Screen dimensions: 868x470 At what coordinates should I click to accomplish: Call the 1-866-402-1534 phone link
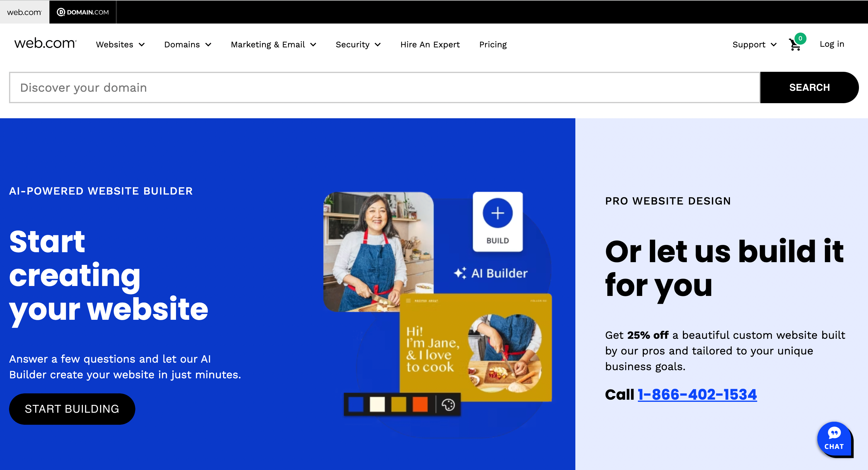pos(697,394)
